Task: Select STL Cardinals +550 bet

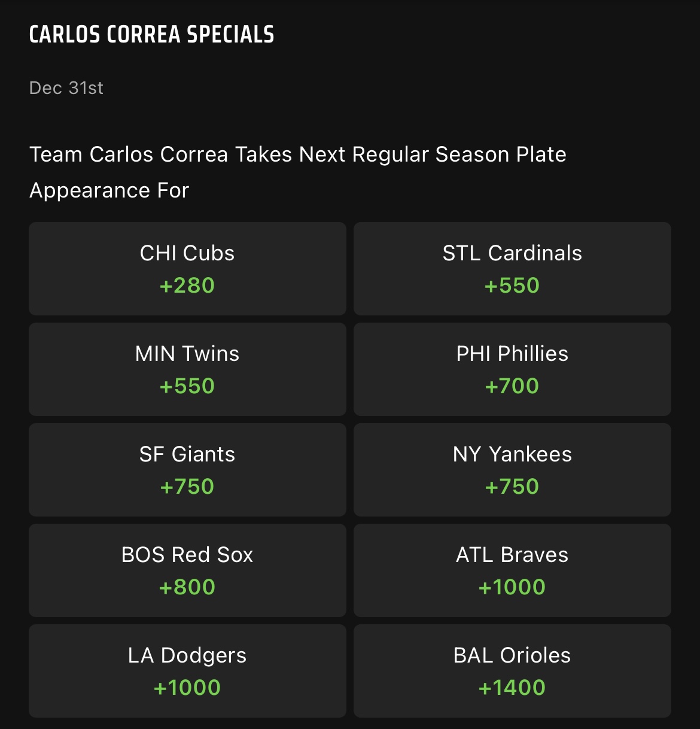Action: pyautogui.click(x=512, y=269)
